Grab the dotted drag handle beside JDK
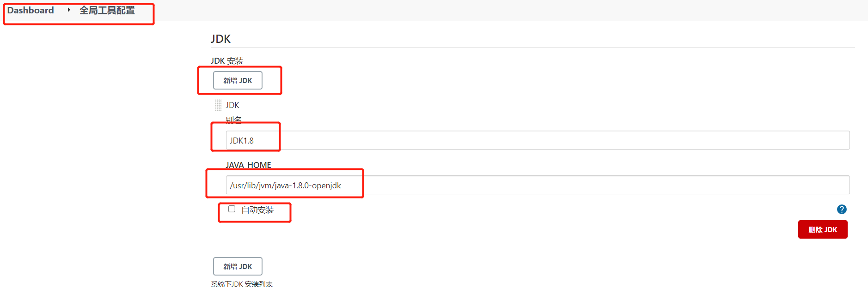 click(218, 105)
